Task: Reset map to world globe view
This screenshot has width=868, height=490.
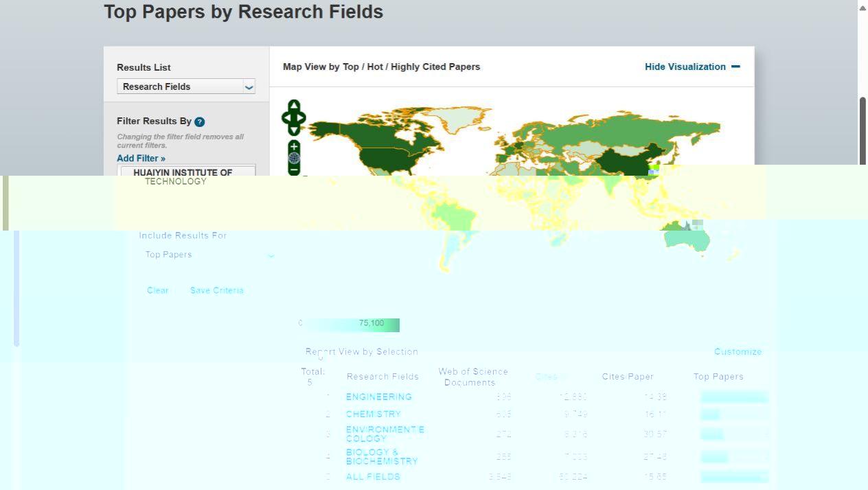Action: point(294,158)
